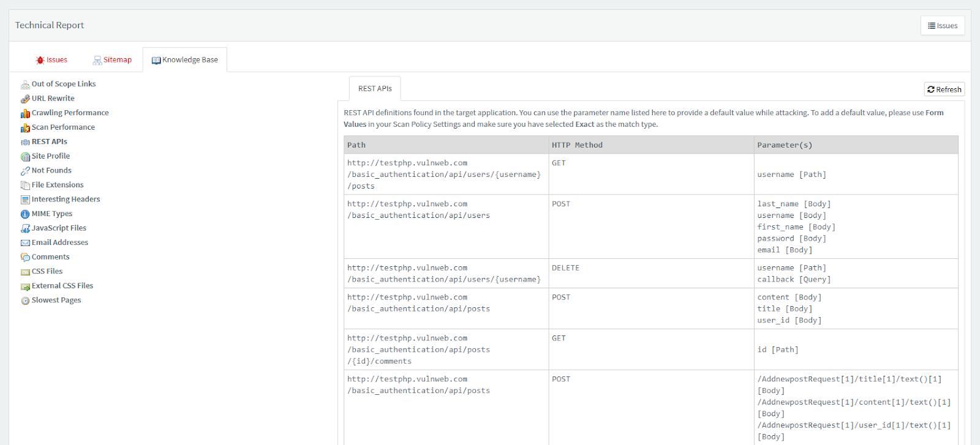The width and height of the screenshot is (980, 445).
Task: Open REST APIs in sidebar
Action: pyautogui.click(x=50, y=141)
